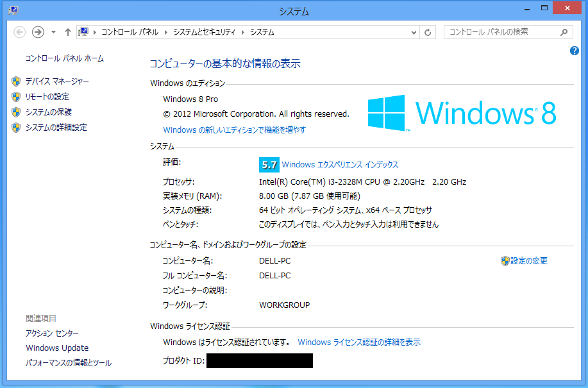Viewport: 588px width, 388px height.
Task: Open システムの詳細設定 link
Action: click(56, 128)
